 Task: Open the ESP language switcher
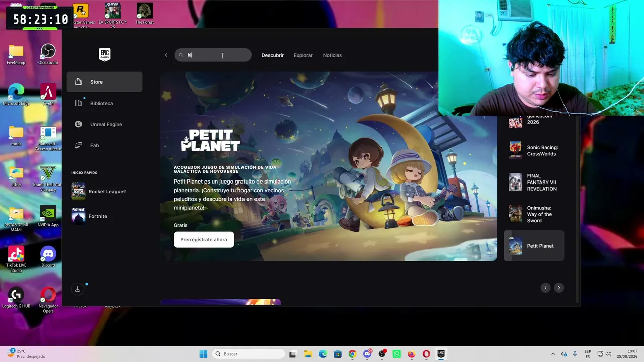point(588,354)
